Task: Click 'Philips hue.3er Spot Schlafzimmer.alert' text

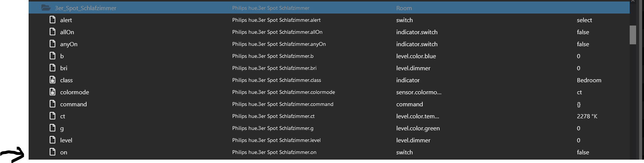Action: point(276,20)
